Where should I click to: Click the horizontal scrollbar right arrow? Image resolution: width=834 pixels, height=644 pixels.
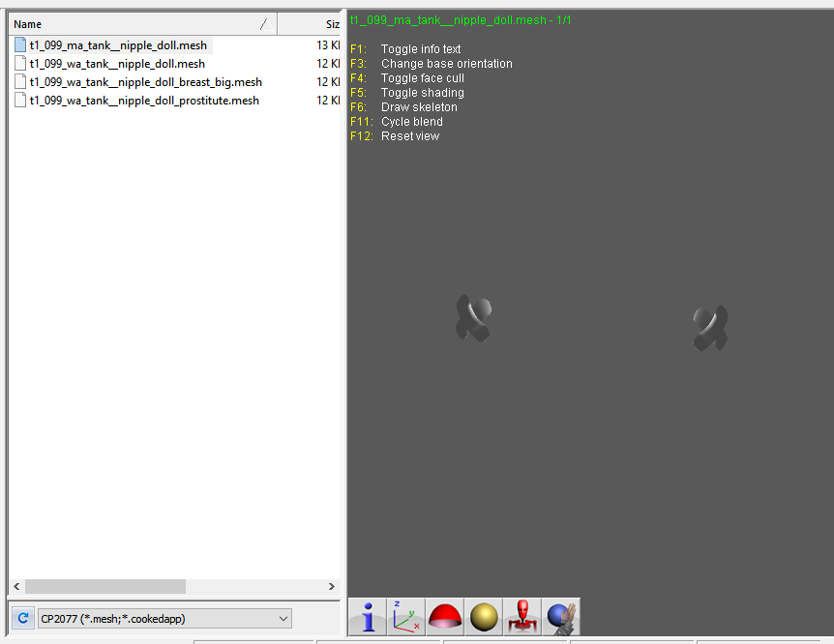tap(331, 587)
